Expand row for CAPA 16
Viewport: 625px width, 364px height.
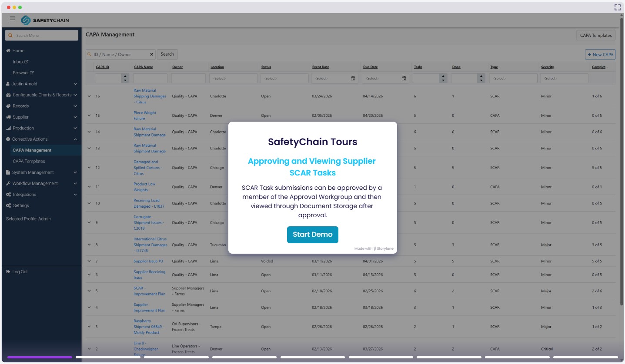coord(89,96)
